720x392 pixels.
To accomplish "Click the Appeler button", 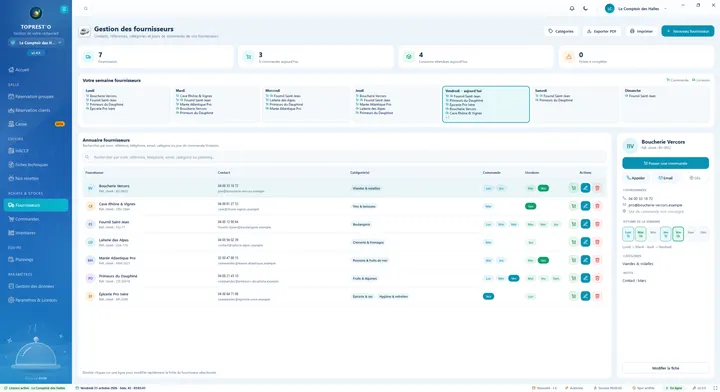I will pyautogui.click(x=636, y=178).
